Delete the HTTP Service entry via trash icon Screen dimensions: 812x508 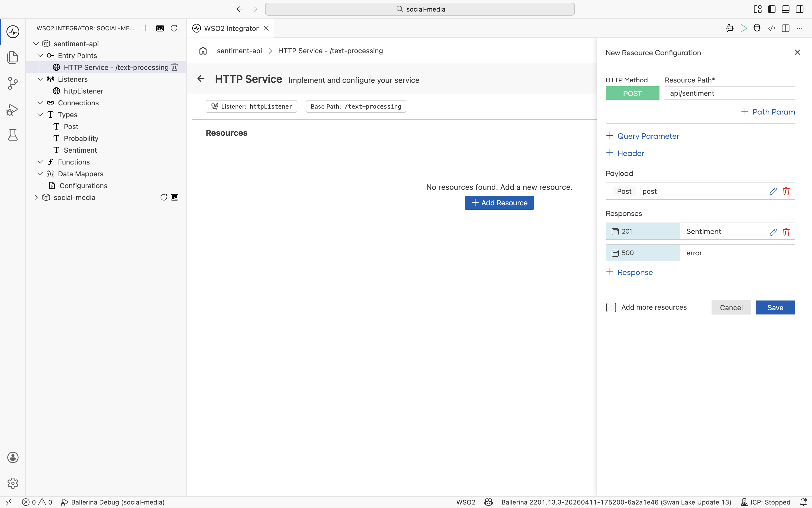pyautogui.click(x=175, y=67)
